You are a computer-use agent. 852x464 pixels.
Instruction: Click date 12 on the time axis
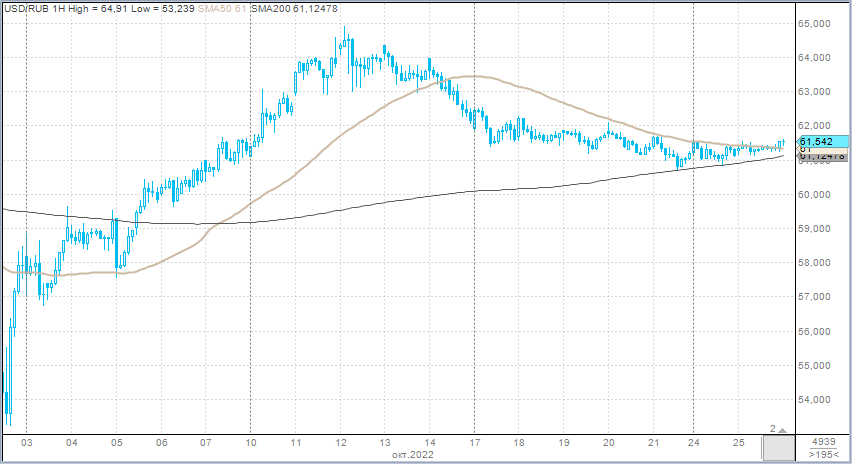coord(341,442)
